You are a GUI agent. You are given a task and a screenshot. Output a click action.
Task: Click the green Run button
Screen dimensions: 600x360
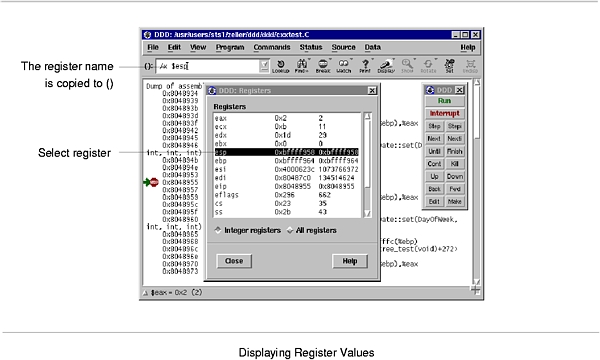tap(444, 101)
